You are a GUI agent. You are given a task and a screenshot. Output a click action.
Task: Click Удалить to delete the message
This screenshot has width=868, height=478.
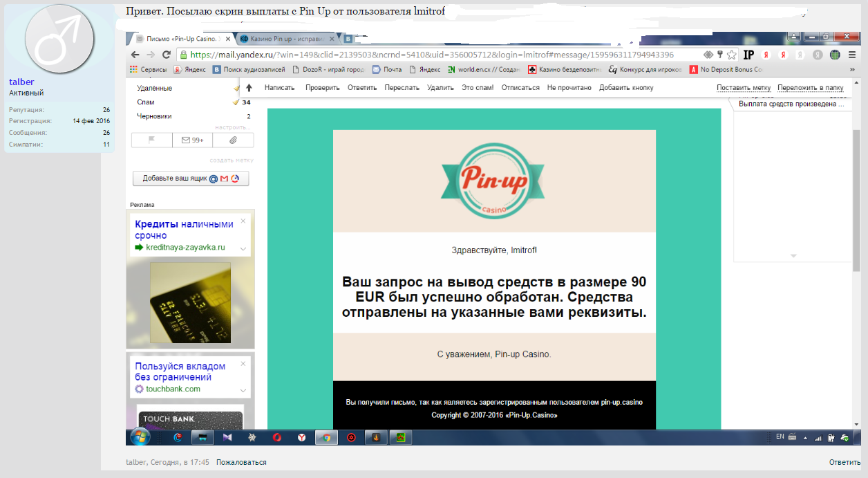[440, 88]
